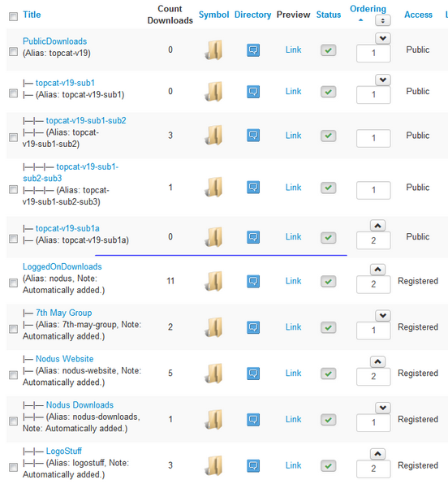Click Preview Link for topcat-v19-sub1-sub2-sub3
The width and height of the screenshot is (448, 484).
tap(293, 188)
